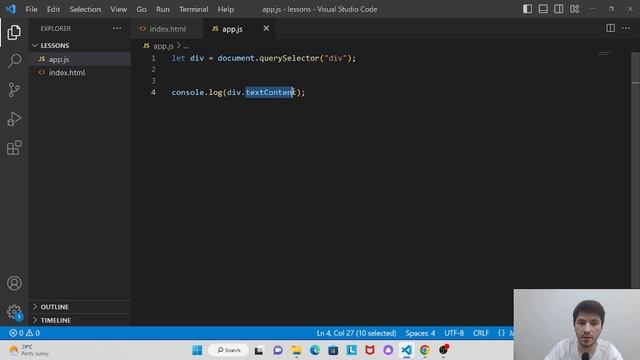Open the Windows Start menu
Image resolution: width=640 pixels, height=360 pixels.
coord(197,350)
